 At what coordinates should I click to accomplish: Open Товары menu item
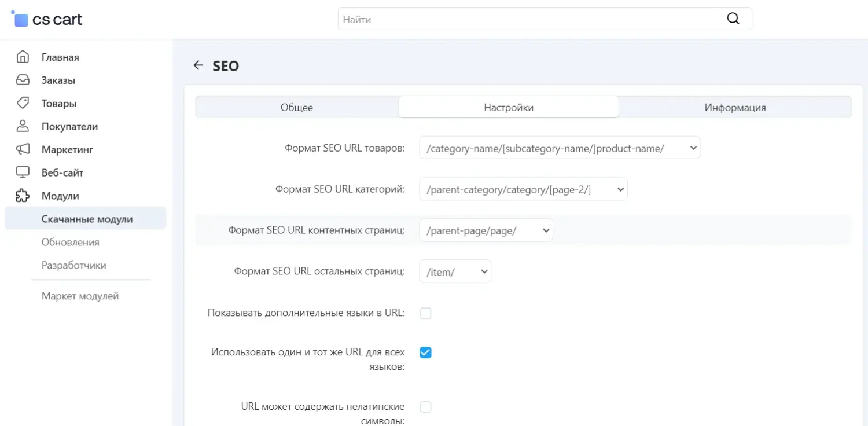pyautogui.click(x=59, y=103)
